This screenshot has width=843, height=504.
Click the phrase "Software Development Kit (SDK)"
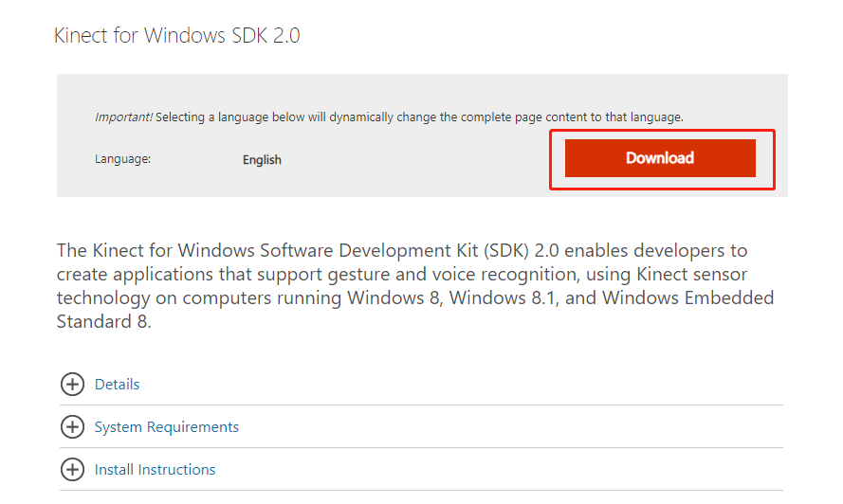tap(409, 251)
